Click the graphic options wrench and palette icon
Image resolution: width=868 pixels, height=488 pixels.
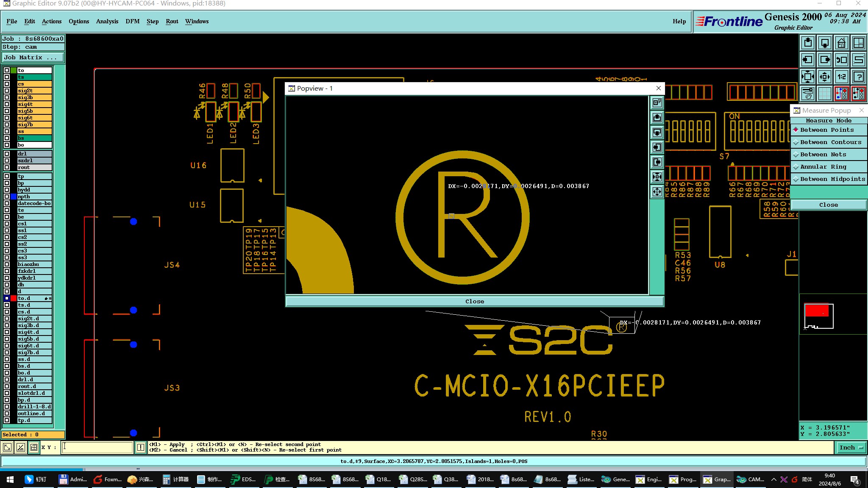[x=808, y=94]
